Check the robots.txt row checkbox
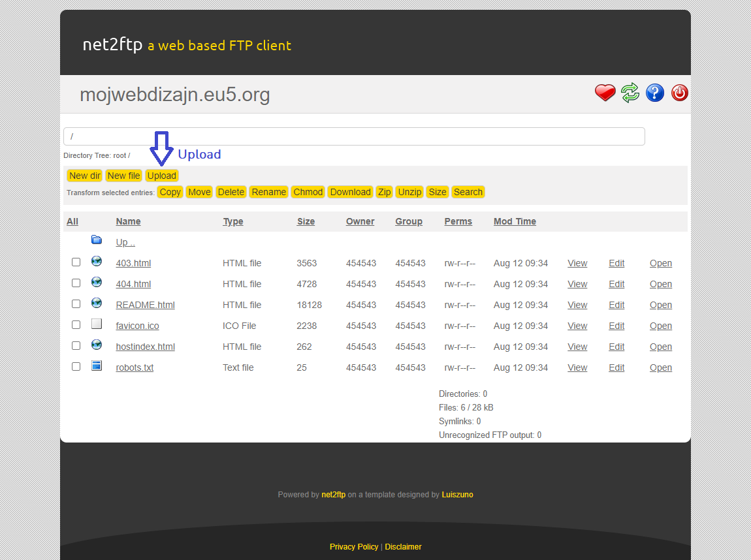Image resolution: width=751 pixels, height=560 pixels. click(76, 366)
